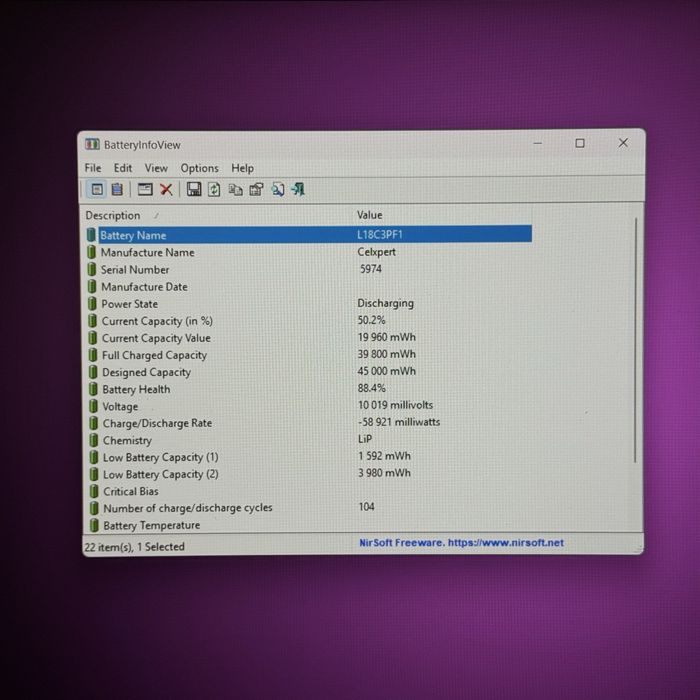Click battery icon beside Manufacture Date
The height and width of the screenshot is (700, 700).
[92, 287]
